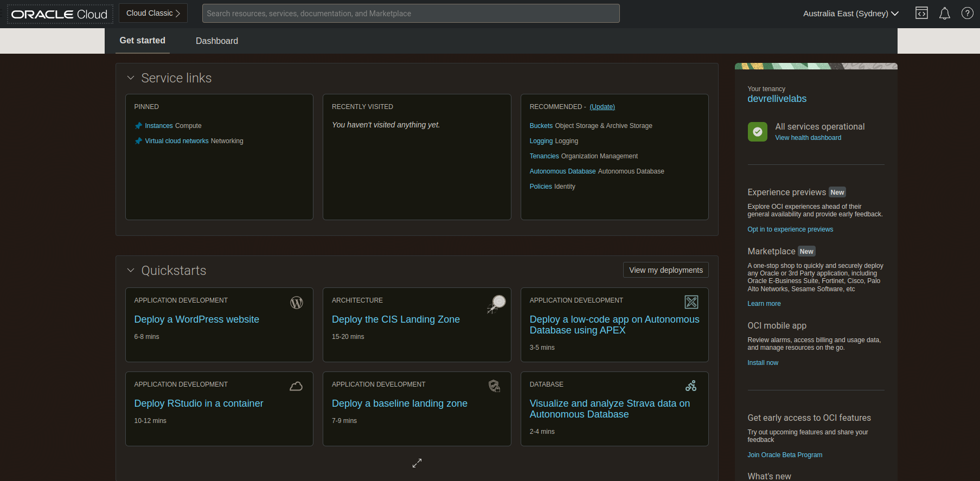980x481 pixels.
Task: Open Deploy RStudio in a container quickstart
Action: (x=198, y=403)
